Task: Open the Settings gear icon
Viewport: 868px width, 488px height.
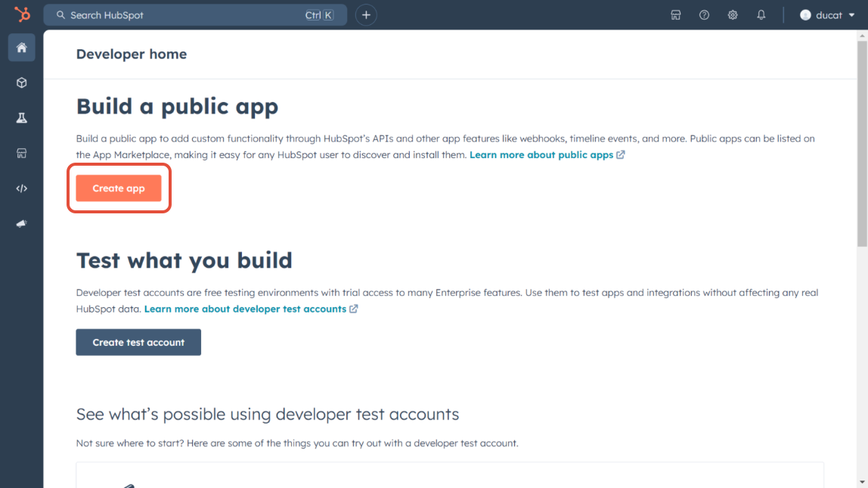Action: [x=733, y=15]
